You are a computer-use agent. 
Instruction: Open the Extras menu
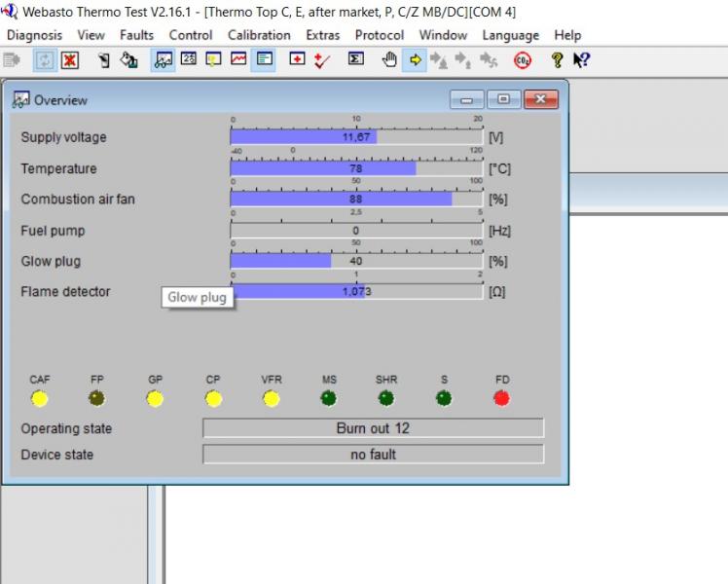(323, 35)
